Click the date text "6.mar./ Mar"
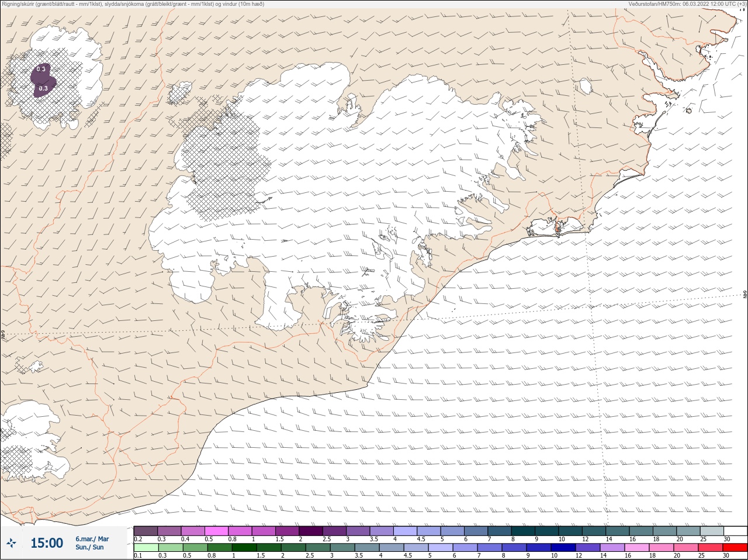Image resolution: width=748 pixels, height=560 pixels. point(92,539)
